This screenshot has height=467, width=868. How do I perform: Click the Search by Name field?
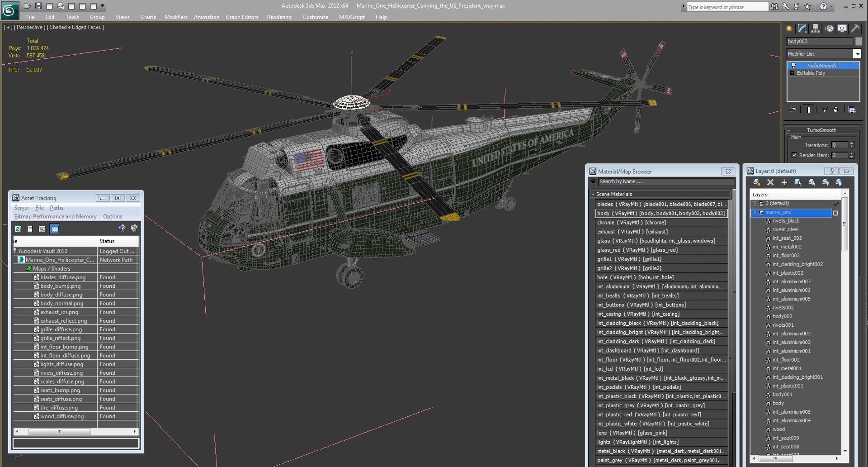pyautogui.click(x=666, y=182)
